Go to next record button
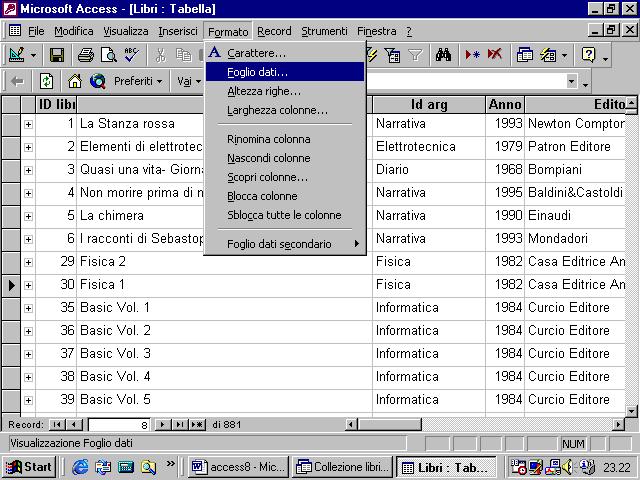 [x=163, y=424]
